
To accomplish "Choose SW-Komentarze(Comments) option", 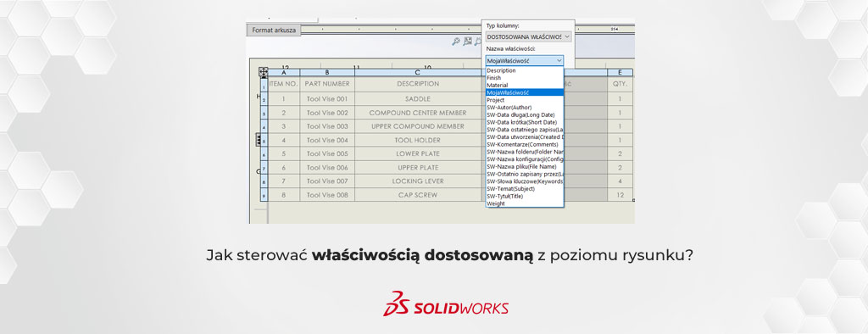I will point(525,144).
